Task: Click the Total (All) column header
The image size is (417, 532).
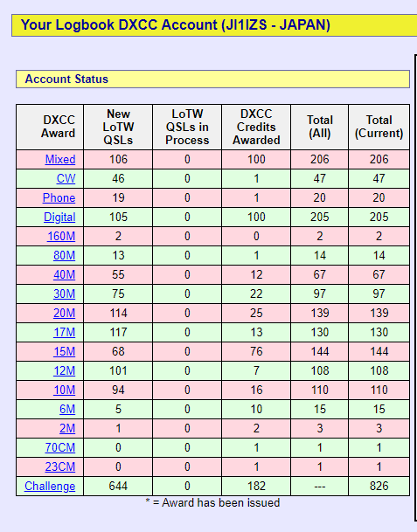Action: tap(320, 127)
